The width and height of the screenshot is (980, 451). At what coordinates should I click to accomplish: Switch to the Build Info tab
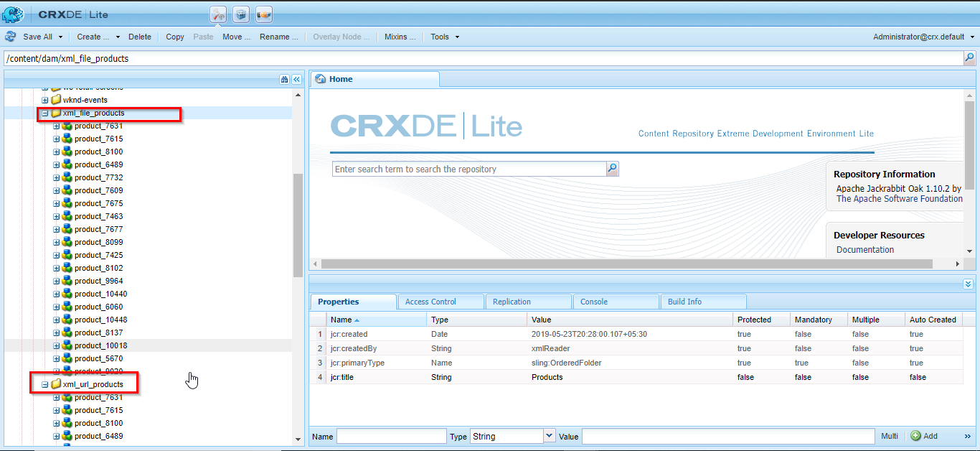pyautogui.click(x=703, y=302)
